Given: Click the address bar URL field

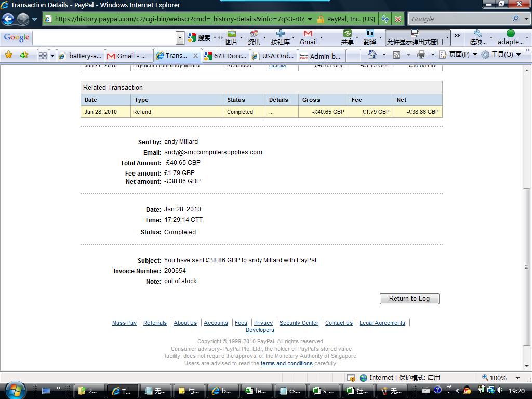Looking at the screenshot, I should click(179, 19).
